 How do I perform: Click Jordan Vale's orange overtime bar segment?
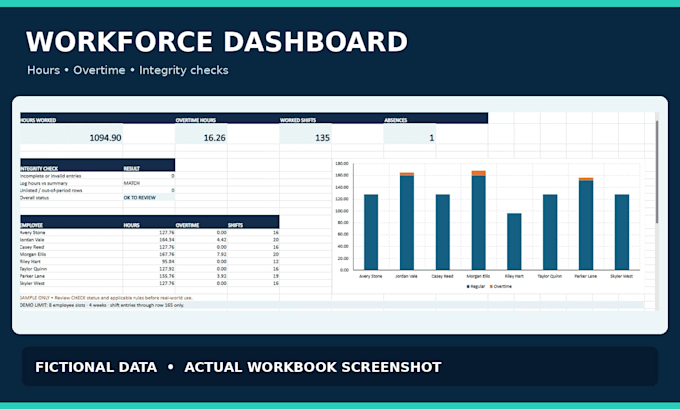(x=407, y=174)
